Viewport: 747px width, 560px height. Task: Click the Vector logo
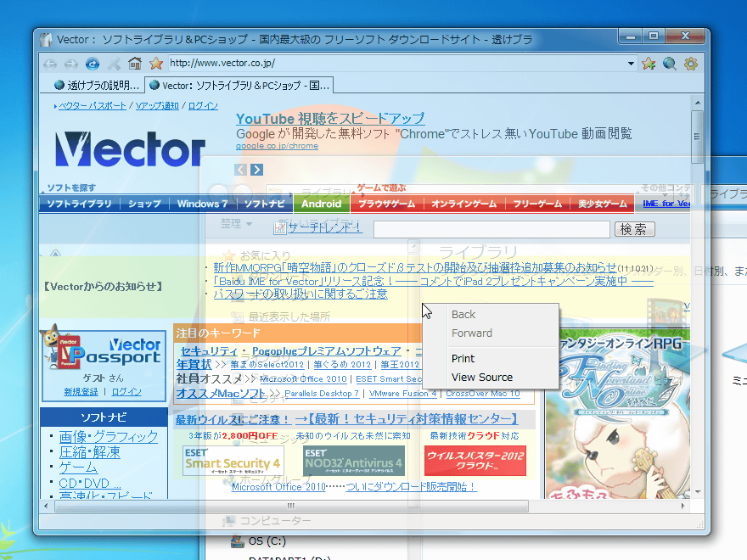tap(130, 149)
